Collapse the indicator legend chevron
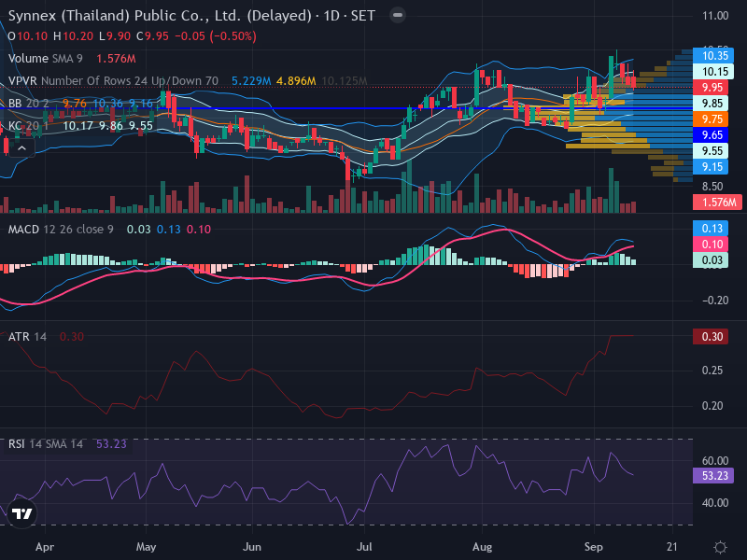Viewport: 747px width, 560px height. click(x=21, y=148)
